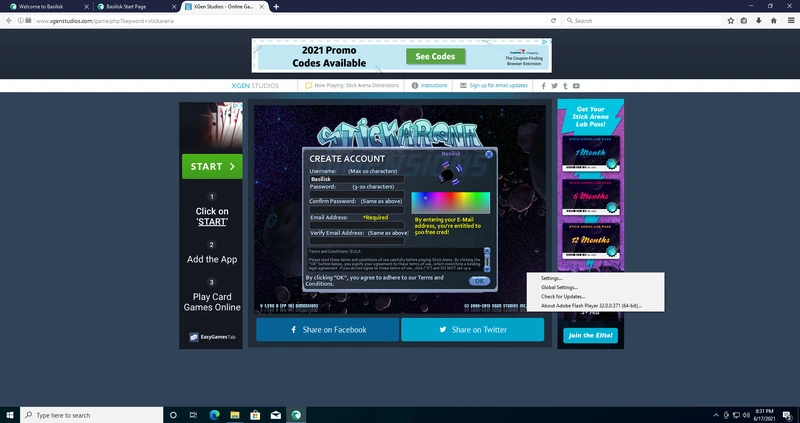Open the browser hamburger menu

coord(791,20)
